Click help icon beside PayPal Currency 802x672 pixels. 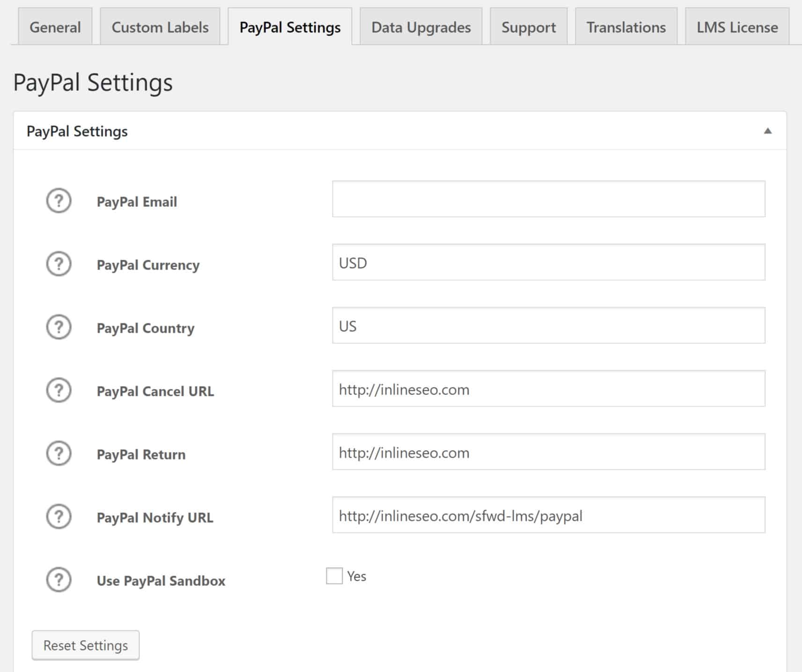click(x=59, y=264)
